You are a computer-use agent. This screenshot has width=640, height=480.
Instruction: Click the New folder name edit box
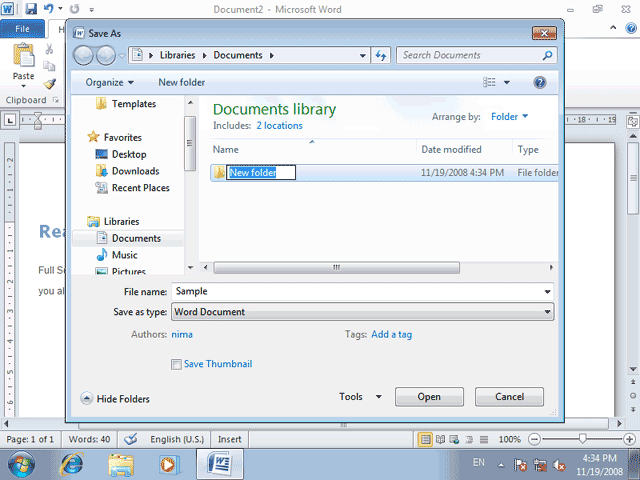261,173
